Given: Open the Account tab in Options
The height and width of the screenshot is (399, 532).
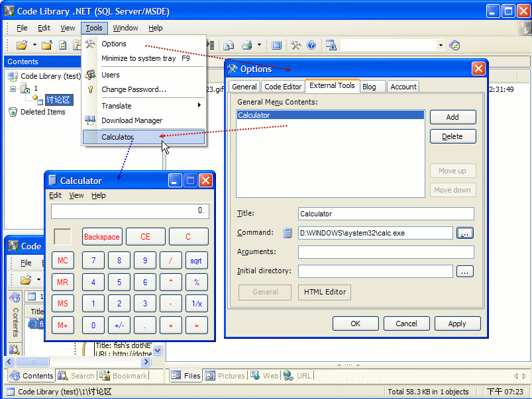Looking at the screenshot, I should [403, 87].
